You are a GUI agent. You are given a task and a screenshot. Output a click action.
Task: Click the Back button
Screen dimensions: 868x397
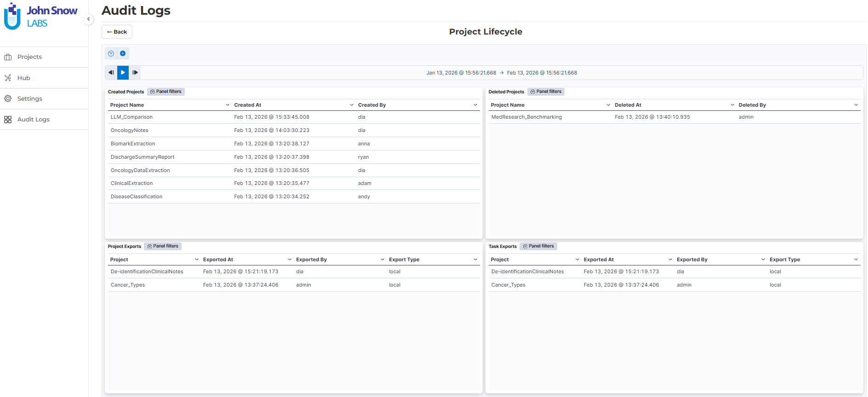click(x=117, y=32)
